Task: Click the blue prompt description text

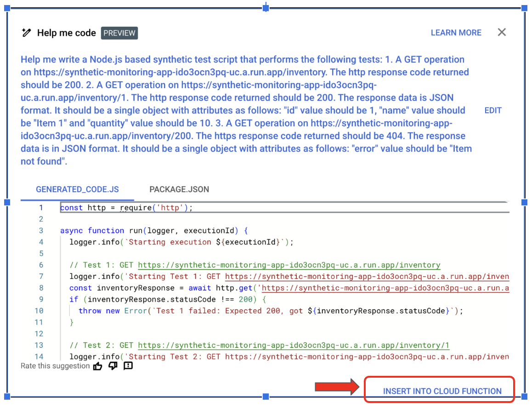Action: pyautogui.click(x=243, y=110)
